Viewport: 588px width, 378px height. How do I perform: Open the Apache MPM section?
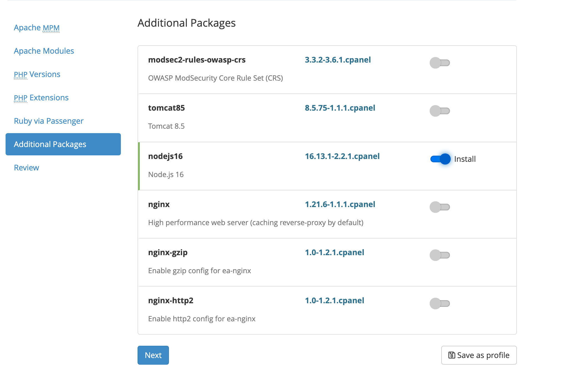point(37,28)
